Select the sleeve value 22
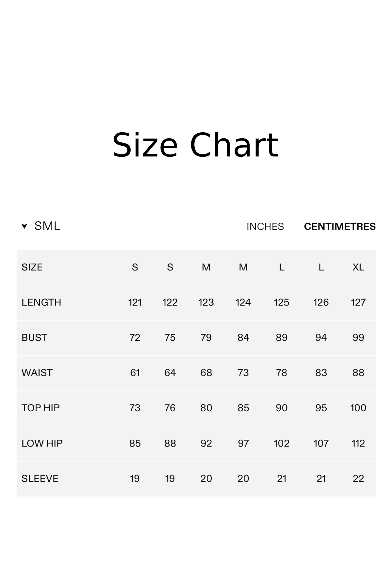This screenshot has width=392, height=588. point(358,479)
